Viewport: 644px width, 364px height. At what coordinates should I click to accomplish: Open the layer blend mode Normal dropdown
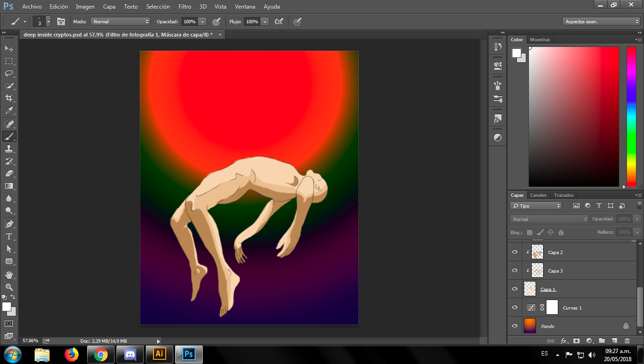(549, 219)
